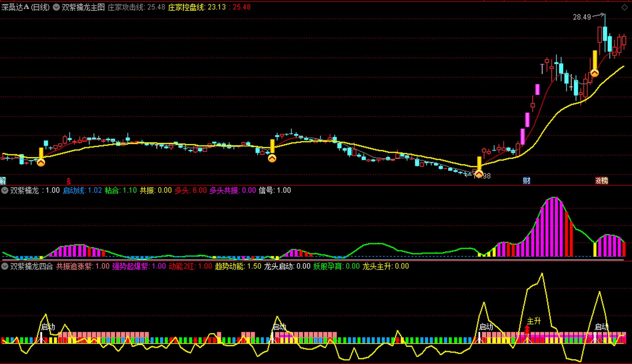Click the 解 marker icon at bottom-left
The height and width of the screenshot is (364, 632).
3,180
